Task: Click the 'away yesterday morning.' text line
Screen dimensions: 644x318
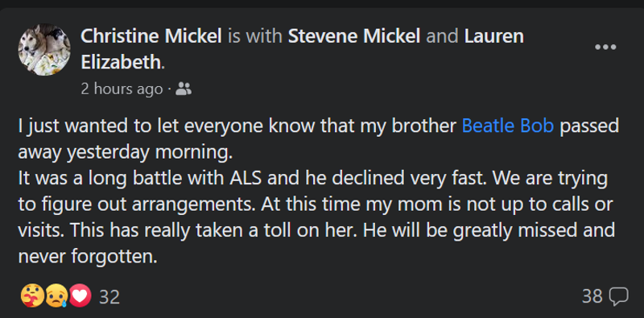Action: pyautogui.click(x=126, y=152)
